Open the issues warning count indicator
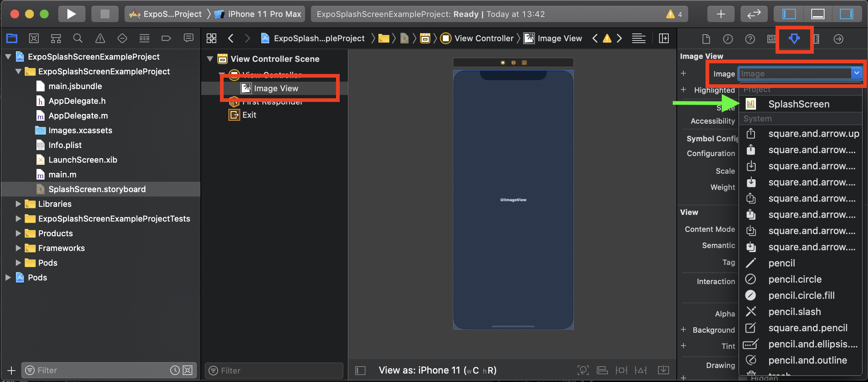 click(x=674, y=14)
